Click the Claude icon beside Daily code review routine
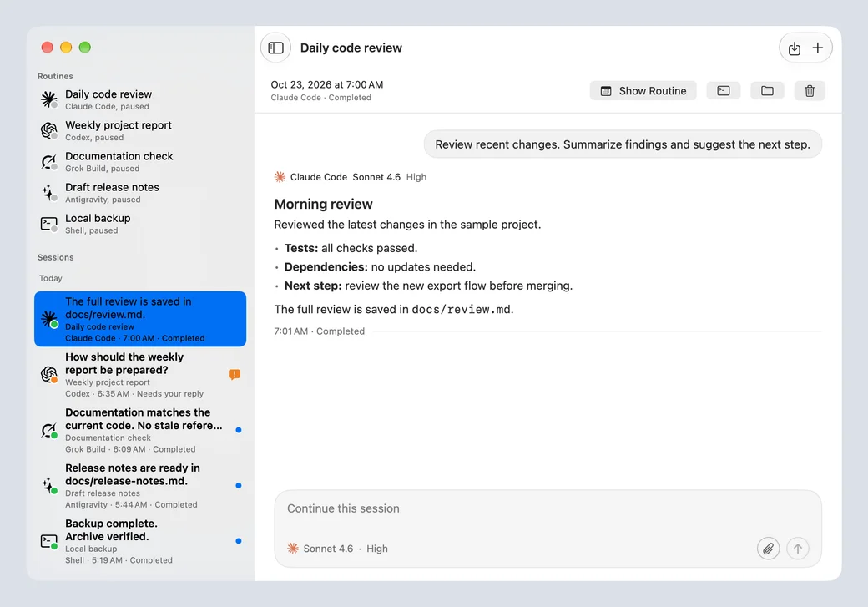Image resolution: width=868 pixels, height=607 pixels. pyautogui.click(x=48, y=99)
